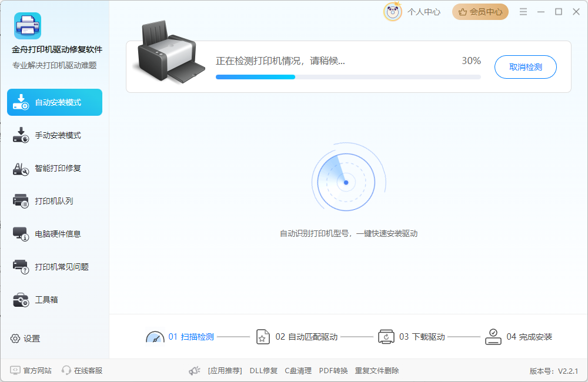The width and height of the screenshot is (588, 382).
Task: Click the 下载驱动 refresh icon
Action: (386, 337)
